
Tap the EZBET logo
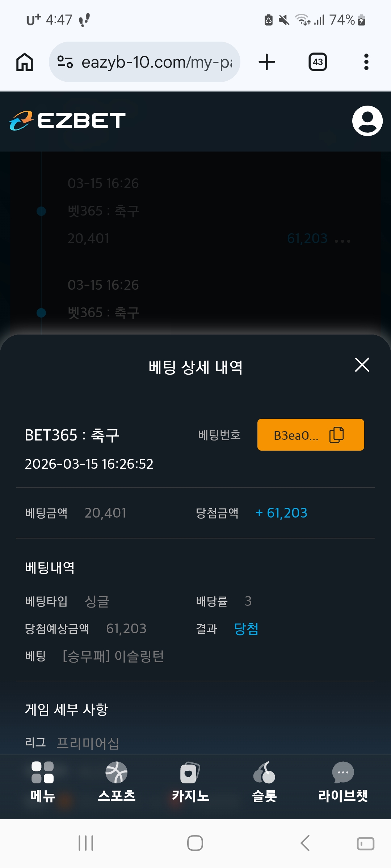pyautogui.click(x=67, y=121)
